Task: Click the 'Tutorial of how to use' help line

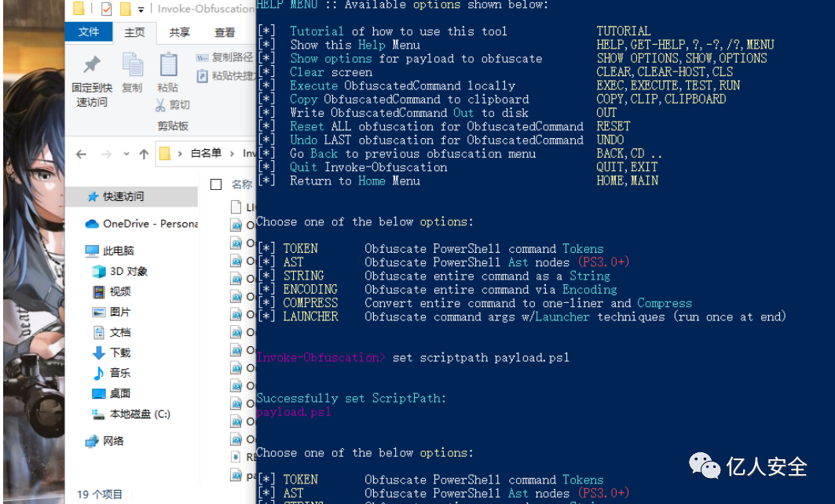Action: coord(398,31)
